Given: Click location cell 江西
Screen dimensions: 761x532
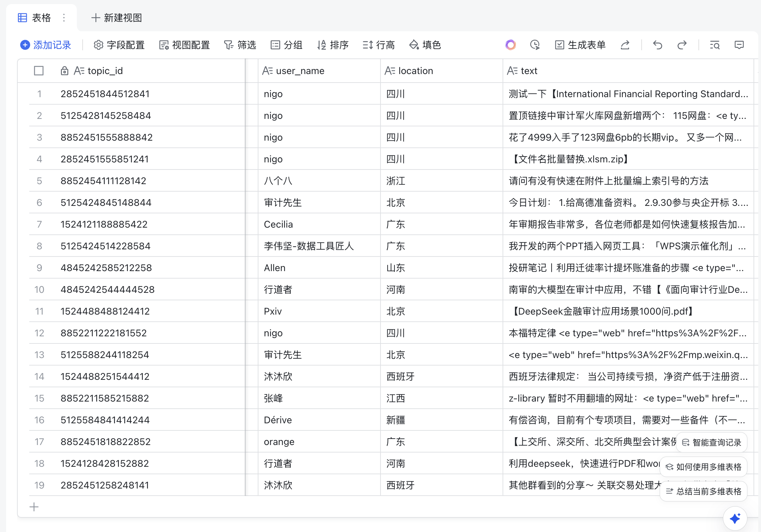Looking at the screenshot, I should tap(441, 398).
